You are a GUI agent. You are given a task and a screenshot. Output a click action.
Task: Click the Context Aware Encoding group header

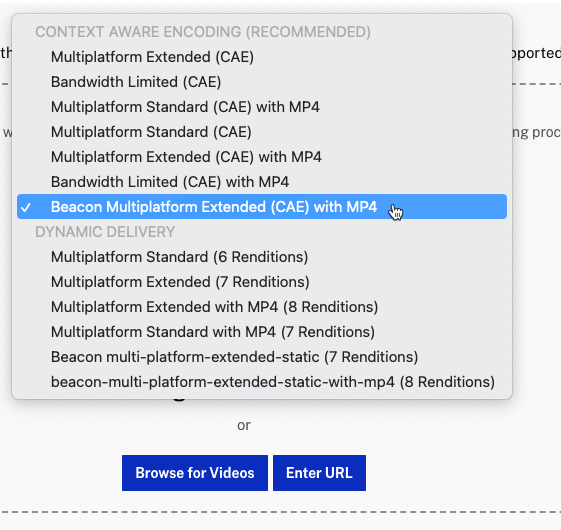point(203,32)
